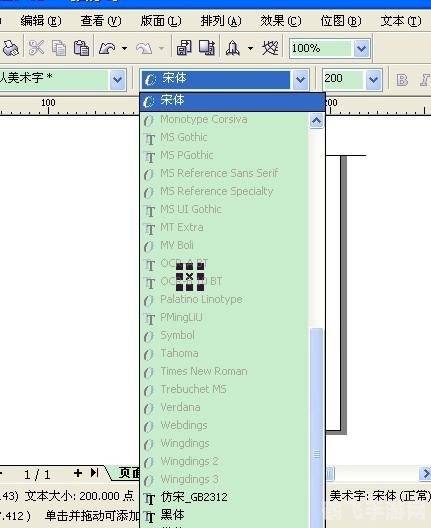Open the Undo history dropdown arrow

click(124, 48)
